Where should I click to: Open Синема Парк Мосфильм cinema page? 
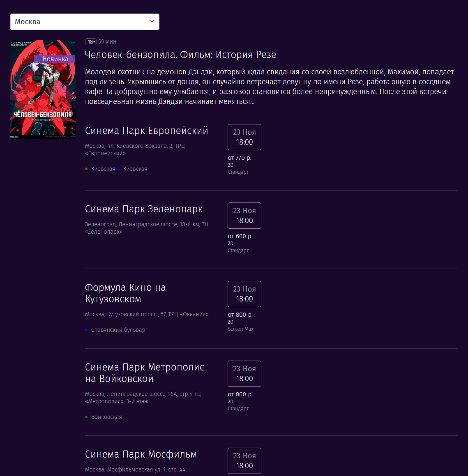141,454
